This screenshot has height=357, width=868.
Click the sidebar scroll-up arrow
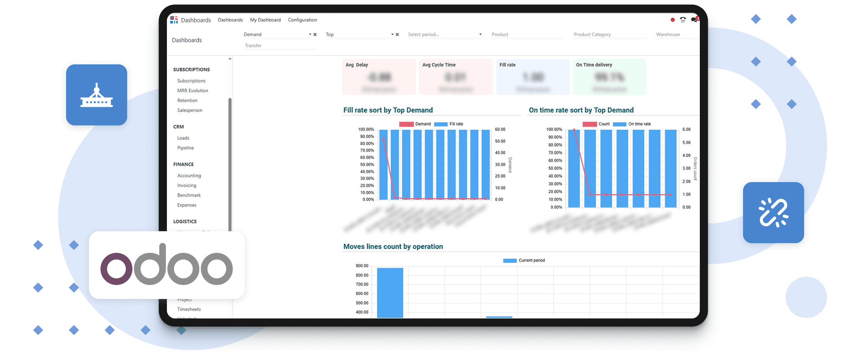pos(230,59)
